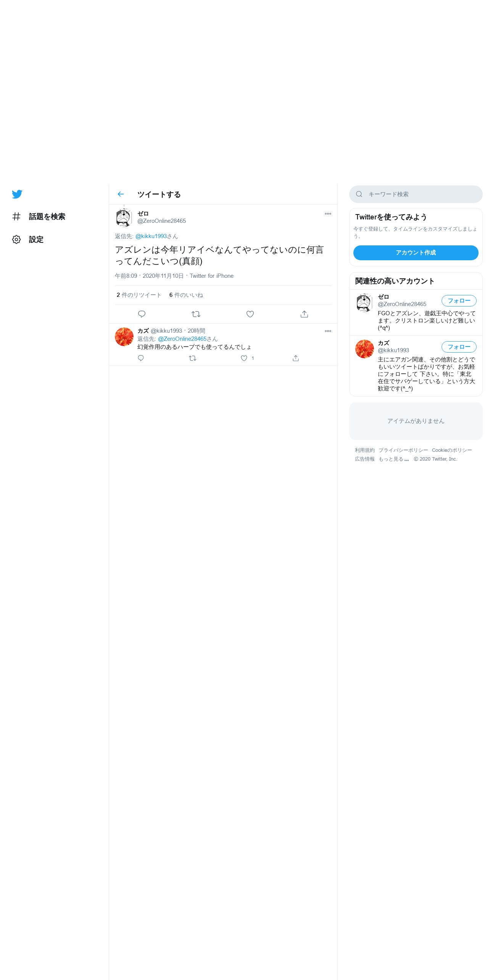Screen dimensions: 490x980
Task: Click the Twitter bird logo
Action: [x=17, y=194]
